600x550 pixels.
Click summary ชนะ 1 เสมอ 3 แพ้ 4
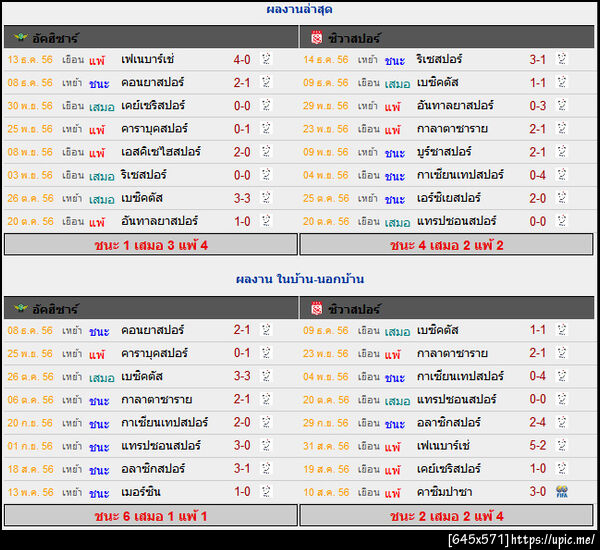[151, 245]
